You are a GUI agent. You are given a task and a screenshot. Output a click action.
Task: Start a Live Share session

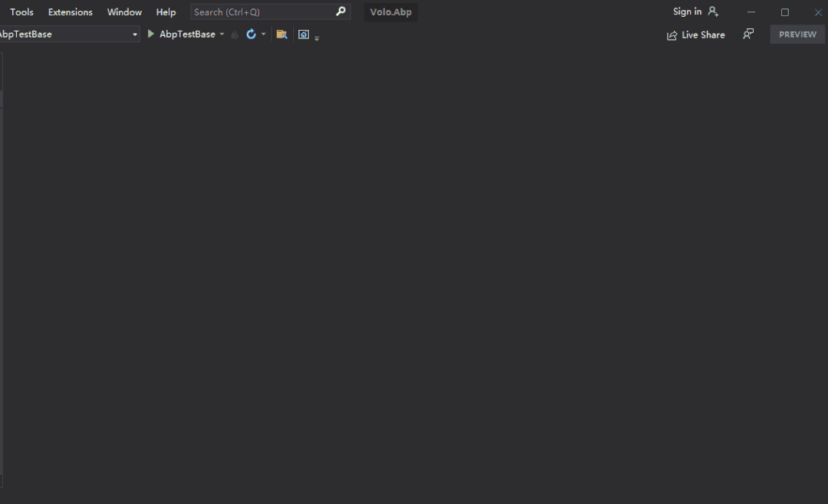click(x=695, y=34)
